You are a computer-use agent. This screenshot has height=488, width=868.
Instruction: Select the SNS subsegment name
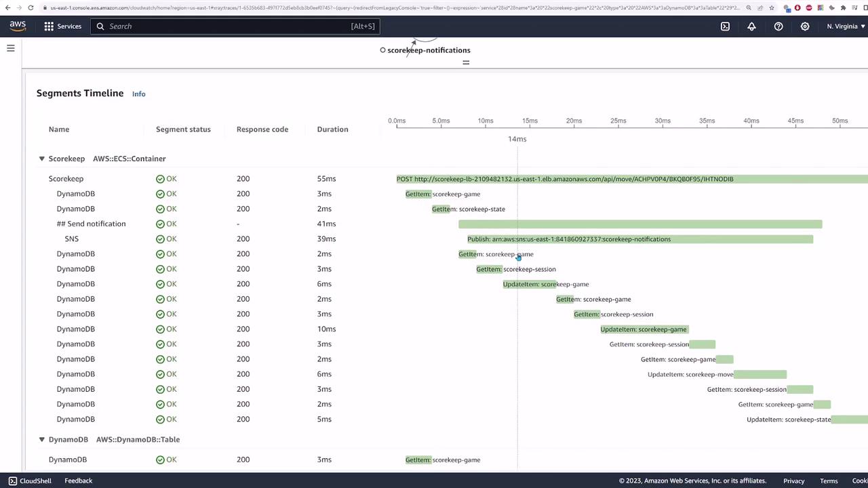[72, 239]
